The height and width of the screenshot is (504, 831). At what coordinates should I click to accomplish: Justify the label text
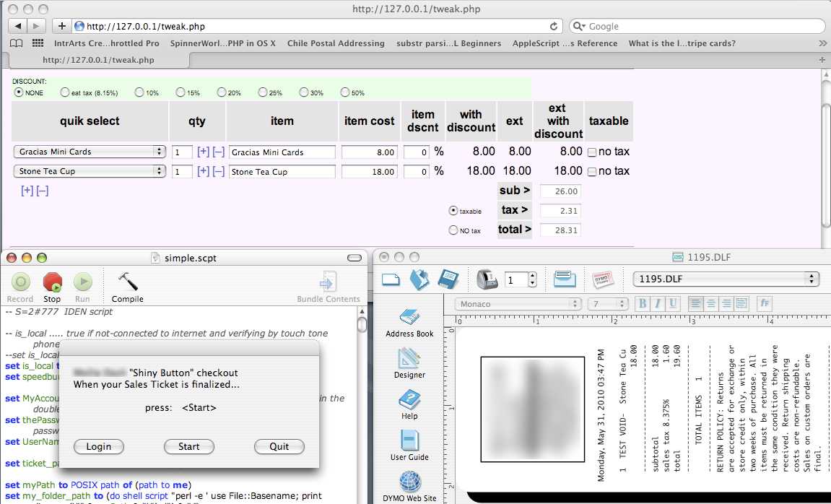pyautogui.click(x=741, y=304)
